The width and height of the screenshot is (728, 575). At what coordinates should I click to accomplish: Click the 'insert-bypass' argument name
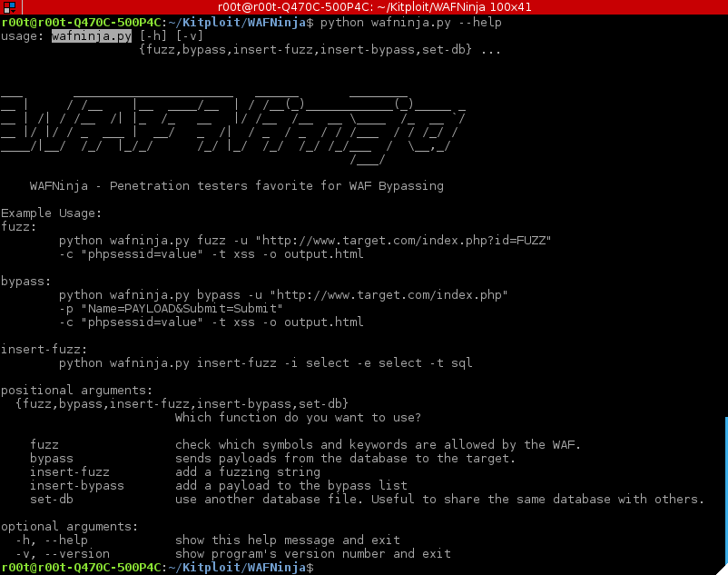[77, 485]
